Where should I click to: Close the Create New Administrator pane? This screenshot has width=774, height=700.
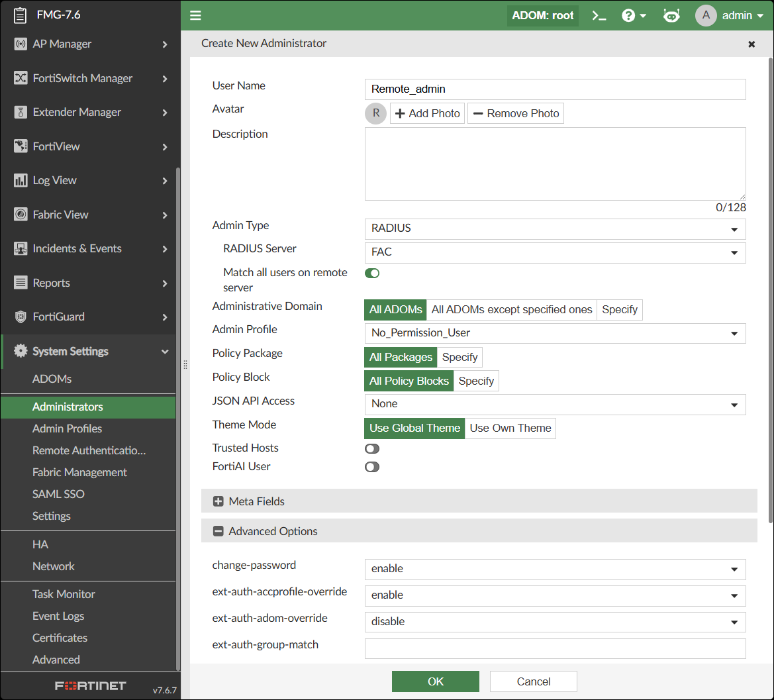(x=751, y=44)
